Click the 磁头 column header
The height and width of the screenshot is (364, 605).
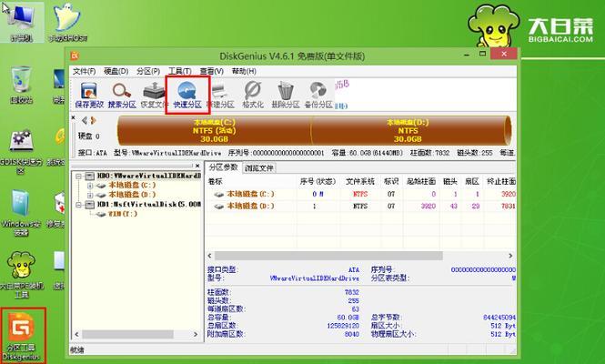pyautogui.click(x=450, y=181)
